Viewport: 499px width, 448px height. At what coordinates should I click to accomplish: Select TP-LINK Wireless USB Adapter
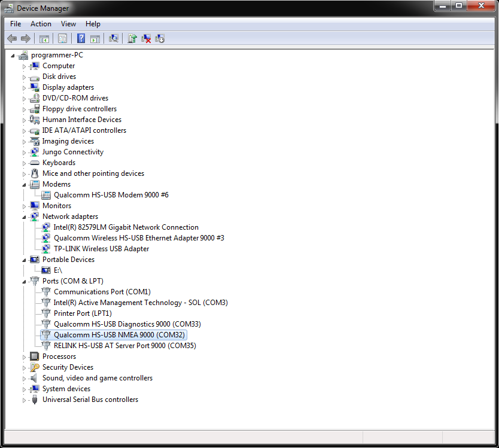(x=102, y=249)
